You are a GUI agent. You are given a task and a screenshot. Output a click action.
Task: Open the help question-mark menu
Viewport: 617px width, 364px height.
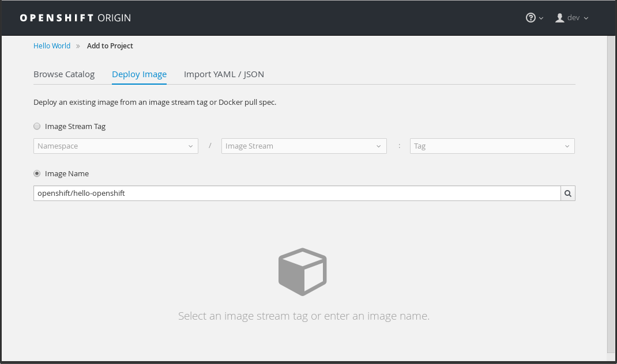click(535, 18)
